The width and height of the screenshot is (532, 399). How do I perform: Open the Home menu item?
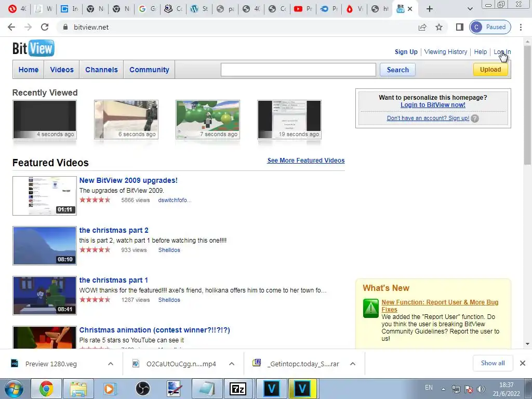29,70
